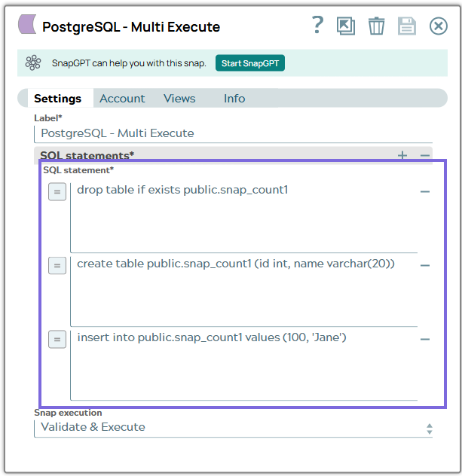Open the Info tab

pyautogui.click(x=234, y=99)
